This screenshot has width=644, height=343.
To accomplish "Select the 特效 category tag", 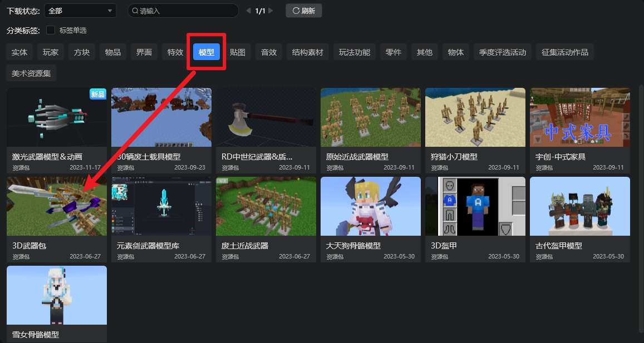I will (x=175, y=52).
